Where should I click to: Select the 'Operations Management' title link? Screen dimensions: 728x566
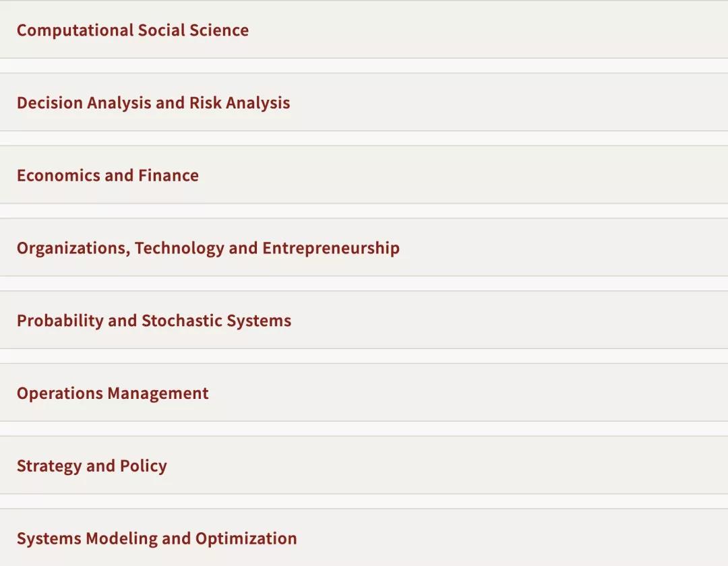tap(113, 394)
